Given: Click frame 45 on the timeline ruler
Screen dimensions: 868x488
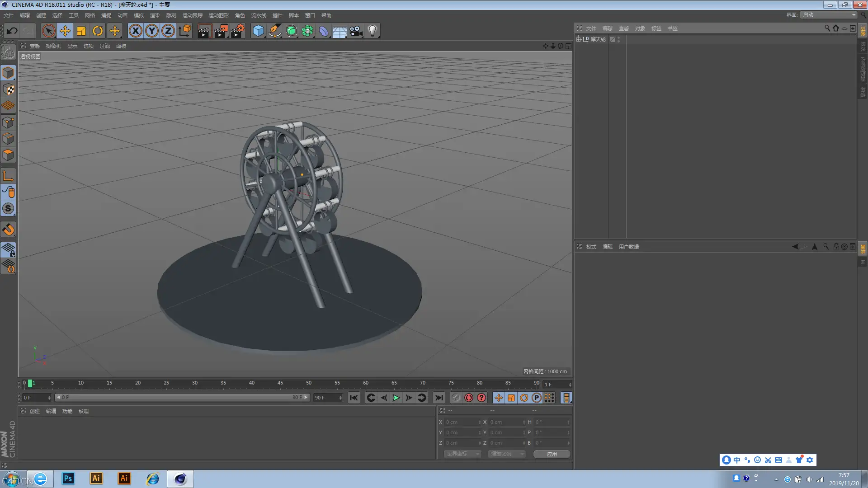Looking at the screenshot, I should point(280,383).
